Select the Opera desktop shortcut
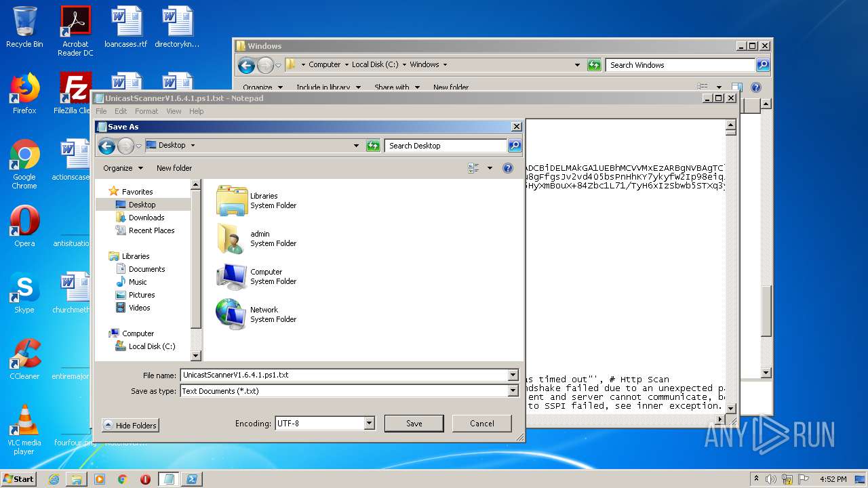Screen dimensions: 868x488 pyautogui.click(x=24, y=226)
